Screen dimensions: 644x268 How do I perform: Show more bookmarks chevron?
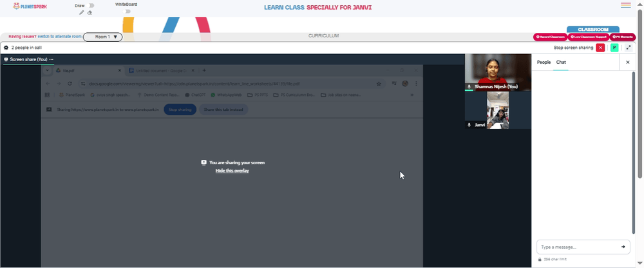click(412, 95)
